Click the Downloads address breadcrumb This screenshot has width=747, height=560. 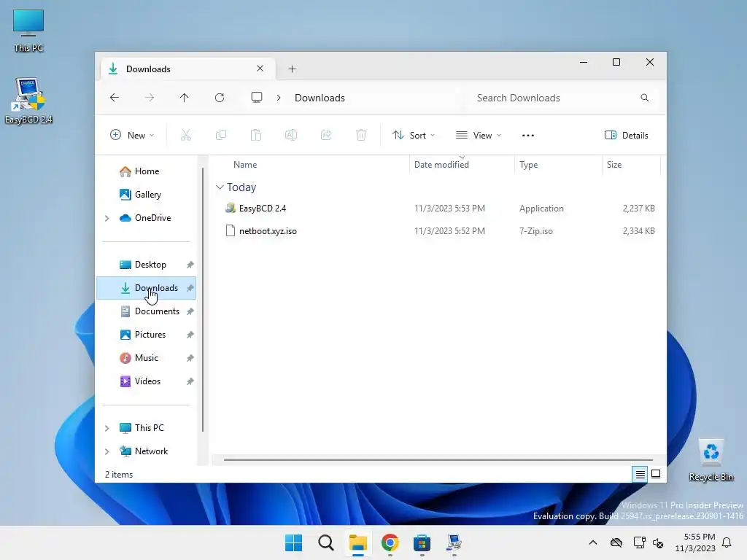coord(320,98)
